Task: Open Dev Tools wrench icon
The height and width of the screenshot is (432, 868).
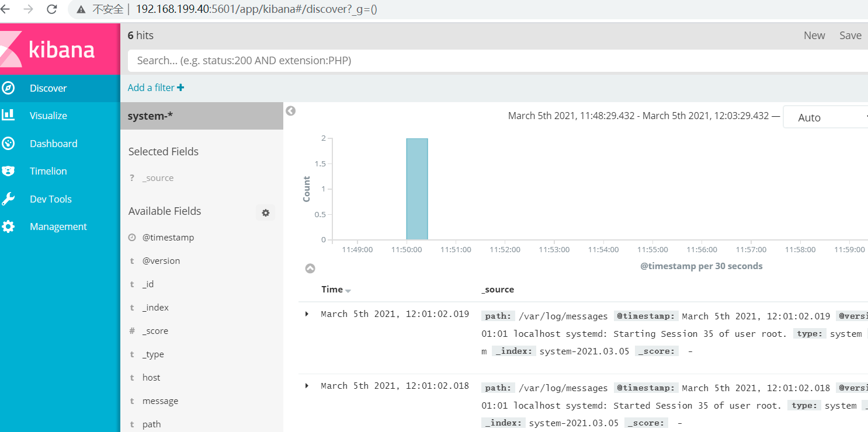Action: coord(8,199)
